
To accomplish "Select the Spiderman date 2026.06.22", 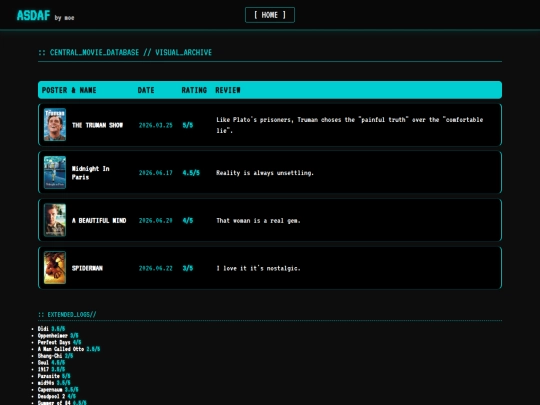I will [x=155, y=268].
